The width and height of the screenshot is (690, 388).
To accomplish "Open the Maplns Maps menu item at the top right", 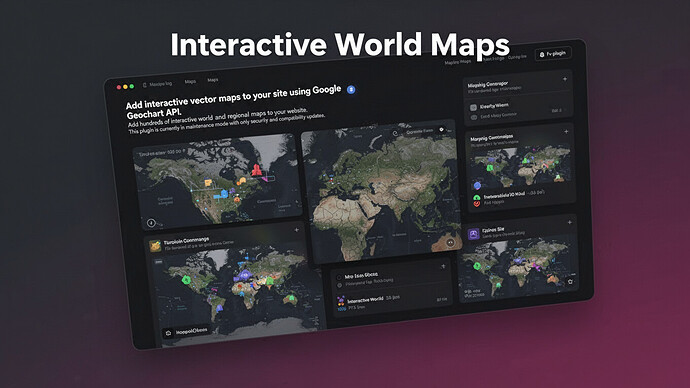I will pos(457,62).
